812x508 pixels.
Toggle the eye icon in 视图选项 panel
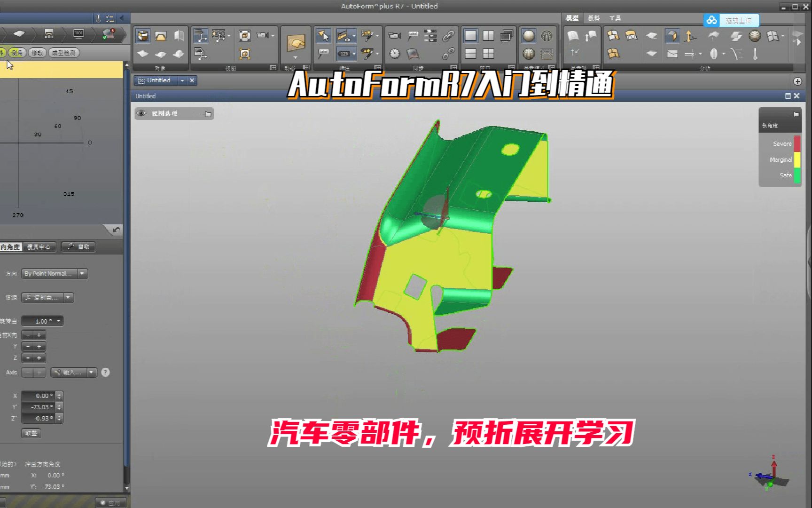click(141, 113)
